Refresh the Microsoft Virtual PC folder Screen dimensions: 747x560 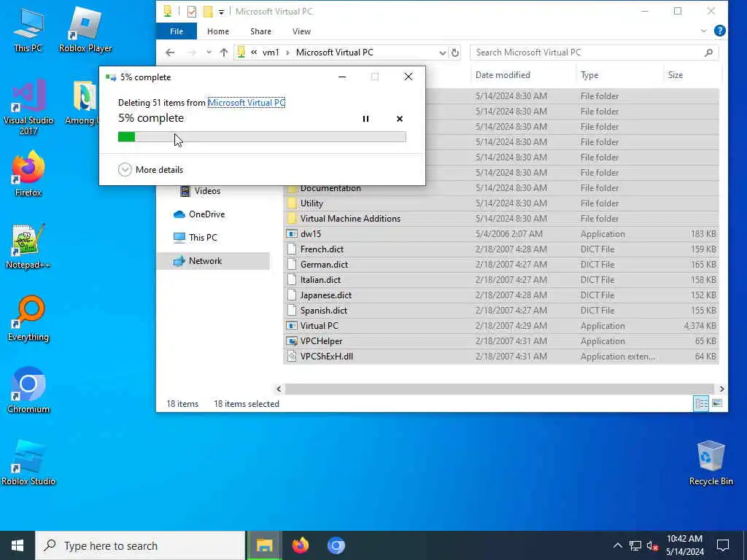[x=455, y=52]
